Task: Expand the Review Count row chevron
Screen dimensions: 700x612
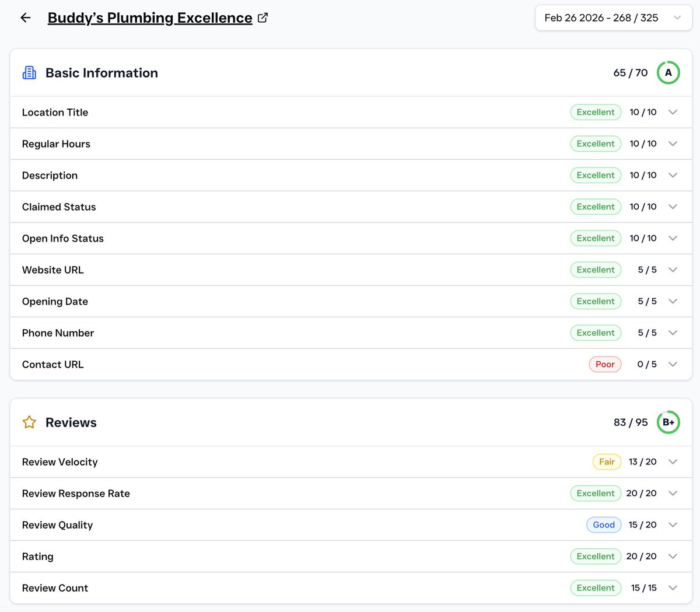Action: [x=673, y=587]
